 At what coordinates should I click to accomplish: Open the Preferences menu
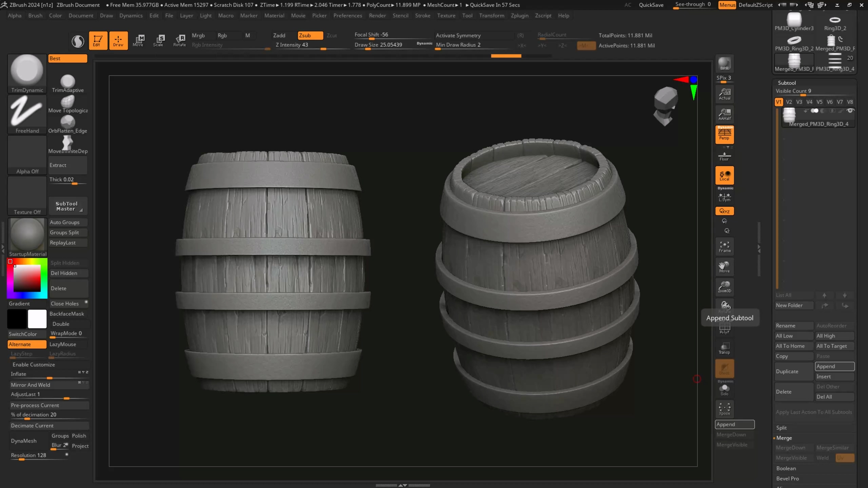[348, 16]
